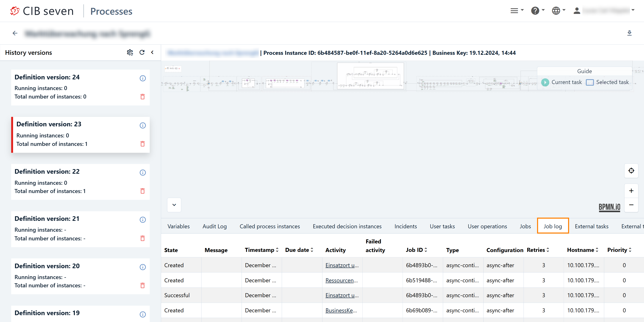Delete Definition version 23
This screenshot has height=322, width=644.
(x=143, y=144)
